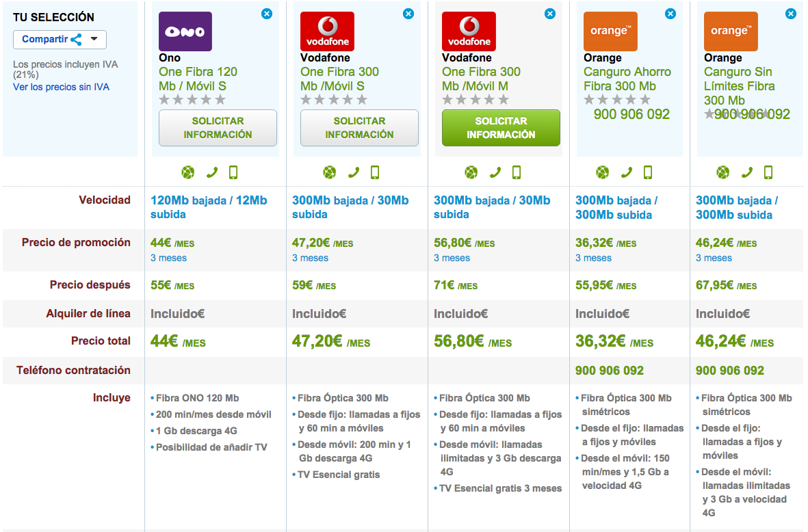
Task: Open Ver los precios sin IVA link
Action: pyautogui.click(x=62, y=87)
